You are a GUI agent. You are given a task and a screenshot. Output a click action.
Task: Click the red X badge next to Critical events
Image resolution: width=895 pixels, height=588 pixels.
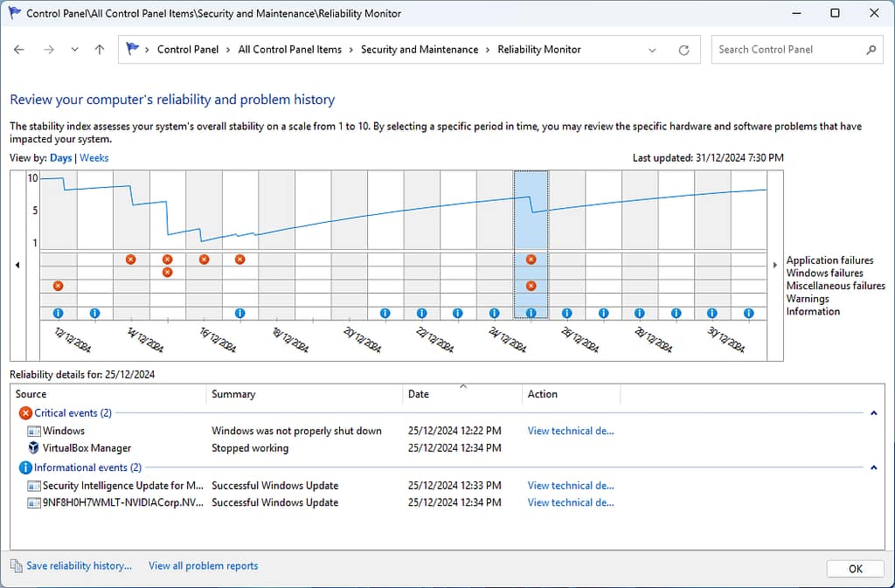[x=24, y=412]
